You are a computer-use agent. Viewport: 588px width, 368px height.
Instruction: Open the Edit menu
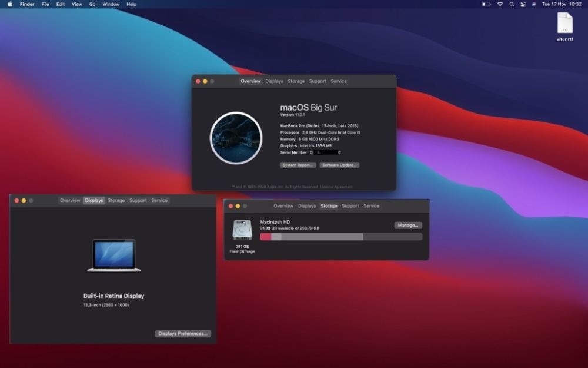(61, 4)
